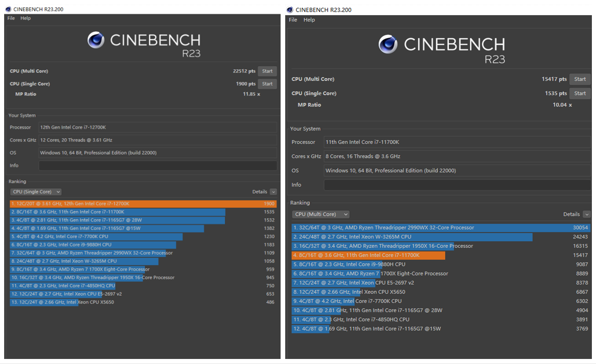Click the '8 Cores, 16 Threads @ 3.6 GHz' field
The height and width of the screenshot is (364, 596).
point(457,156)
